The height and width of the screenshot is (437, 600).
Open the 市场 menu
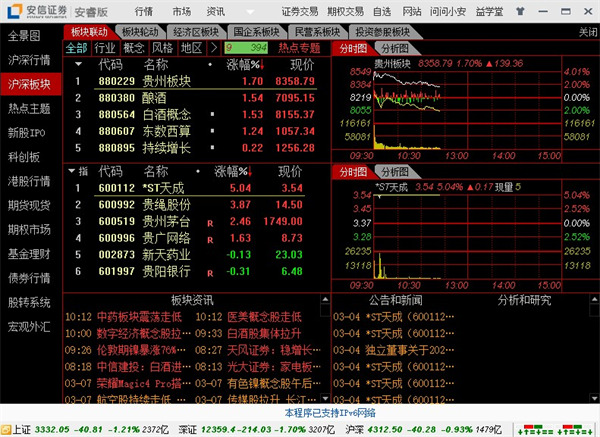[x=181, y=12]
